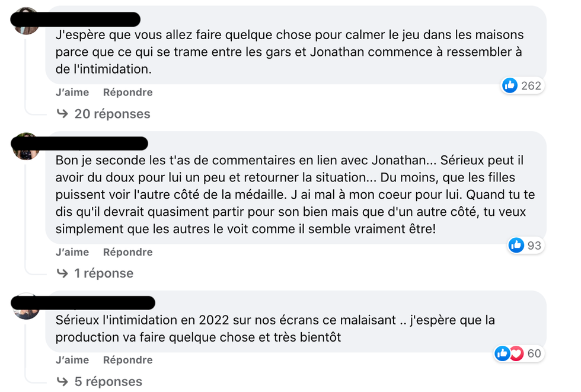
Task: Click J'aime on the second comment
Action: [72, 251]
